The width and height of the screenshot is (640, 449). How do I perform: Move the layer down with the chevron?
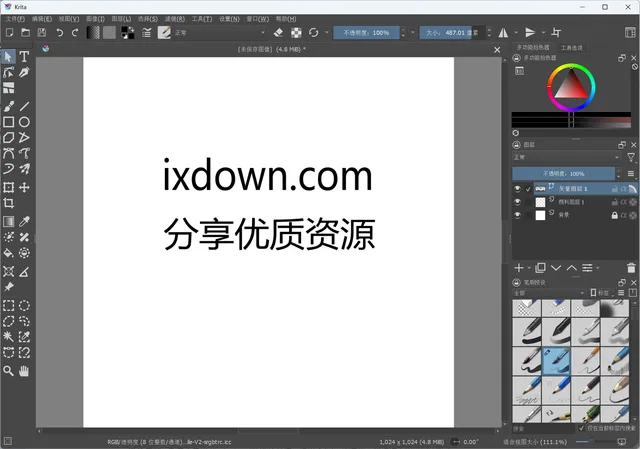tap(556, 268)
